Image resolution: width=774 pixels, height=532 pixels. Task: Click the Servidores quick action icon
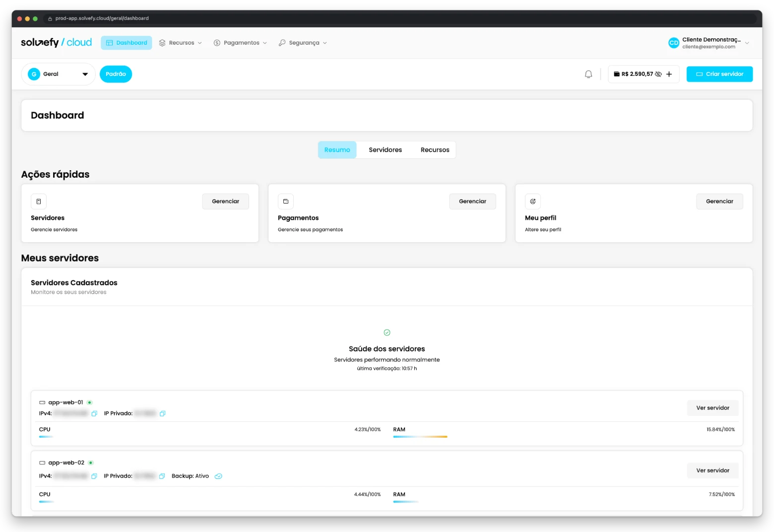(x=39, y=201)
